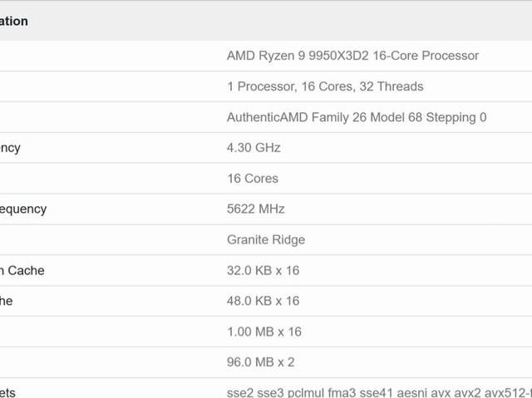532x398 pixels.
Task: Select the 32.0 KB x 16 cache value
Action: [x=263, y=271]
